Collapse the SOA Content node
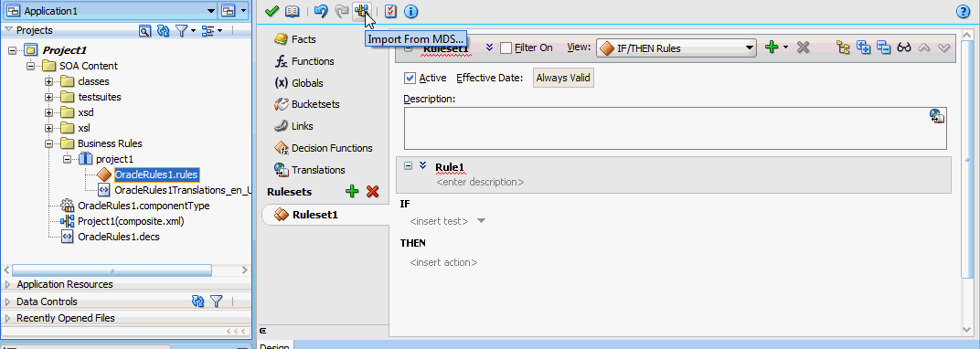The height and width of the screenshot is (349, 980). point(31,66)
